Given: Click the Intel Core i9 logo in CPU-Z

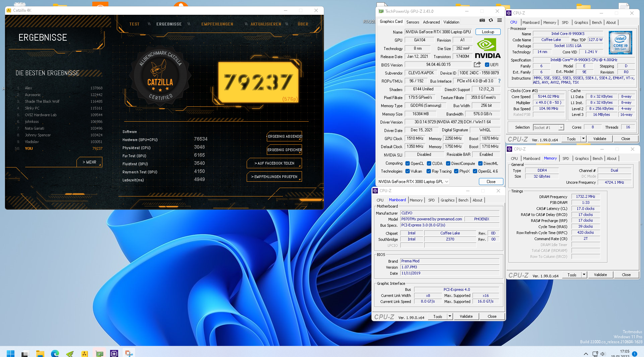Looking at the screenshot, I should pos(620,43).
